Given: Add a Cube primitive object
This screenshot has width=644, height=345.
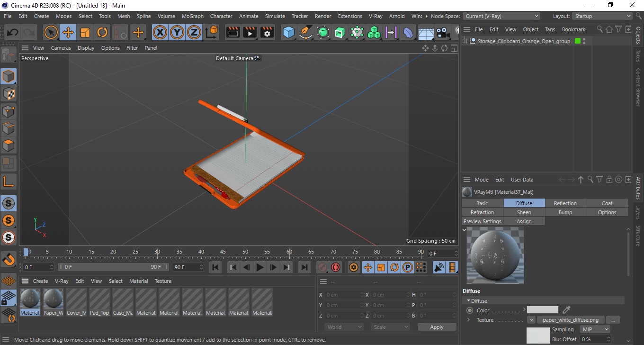Looking at the screenshot, I should tap(288, 33).
